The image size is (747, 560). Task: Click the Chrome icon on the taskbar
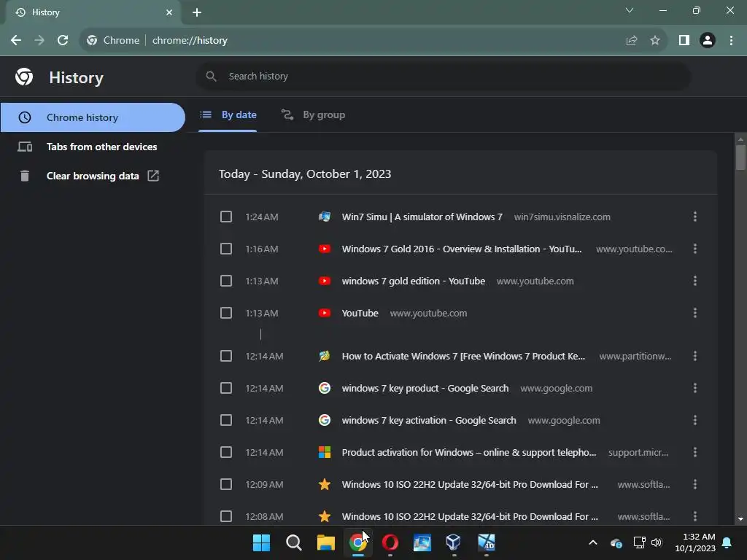pos(357,542)
